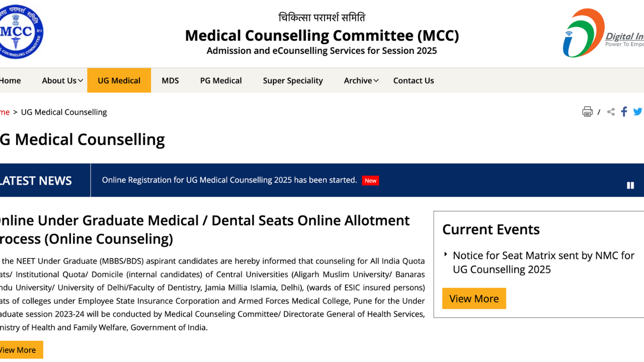Click View More below counseling paragraph
Viewport: 644px width, 362px height.
(19, 350)
